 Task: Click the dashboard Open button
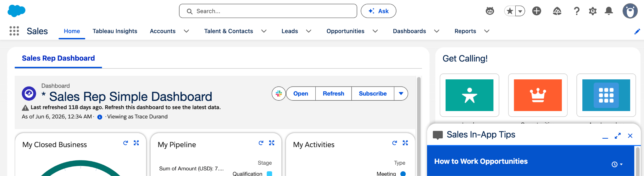coord(301,93)
